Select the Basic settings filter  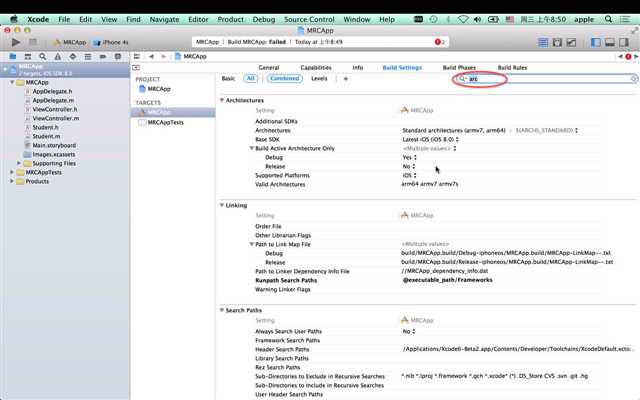[228, 78]
